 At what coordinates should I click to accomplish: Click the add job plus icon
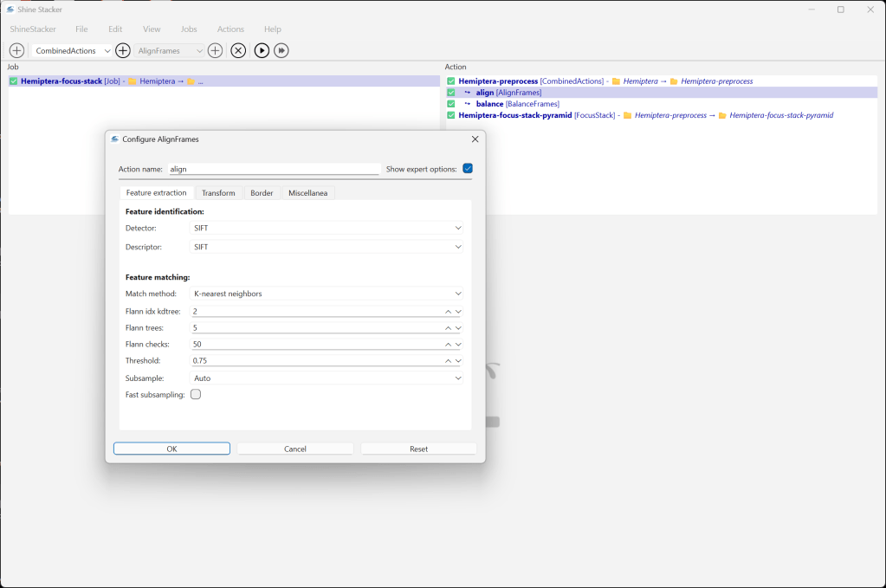[16, 51]
